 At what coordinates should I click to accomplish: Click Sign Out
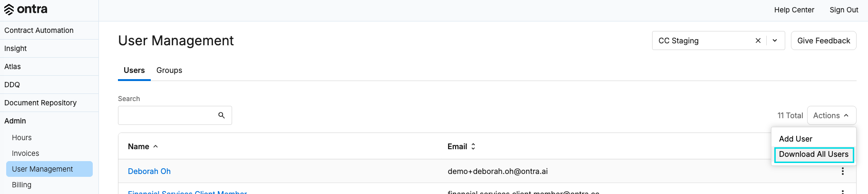click(x=844, y=10)
